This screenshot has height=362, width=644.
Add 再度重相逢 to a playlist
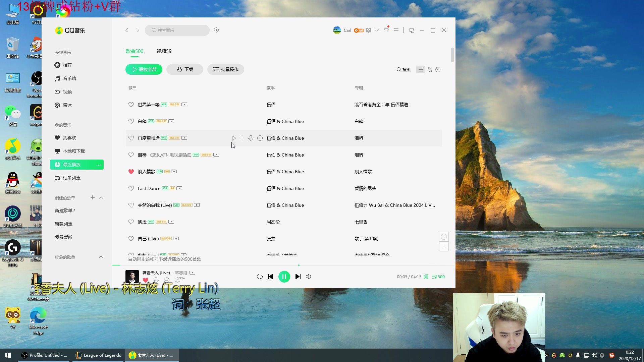tap(242, 138)
